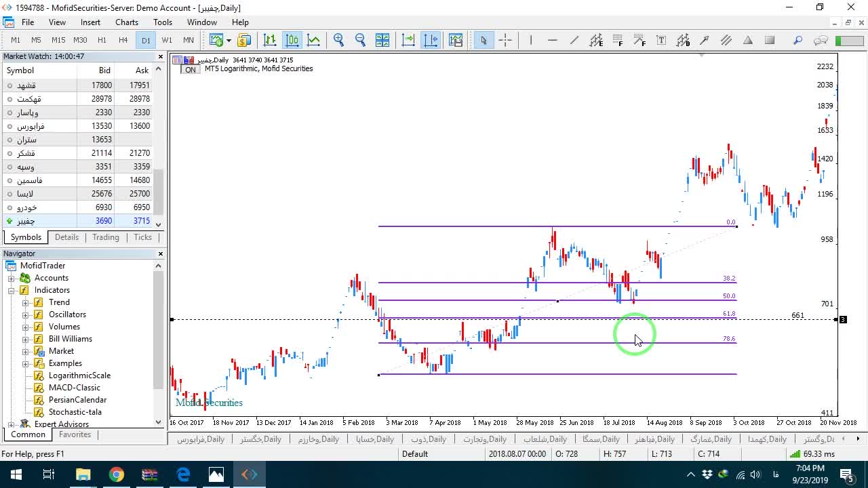Open the Tools menu

[x=163, y=22]
